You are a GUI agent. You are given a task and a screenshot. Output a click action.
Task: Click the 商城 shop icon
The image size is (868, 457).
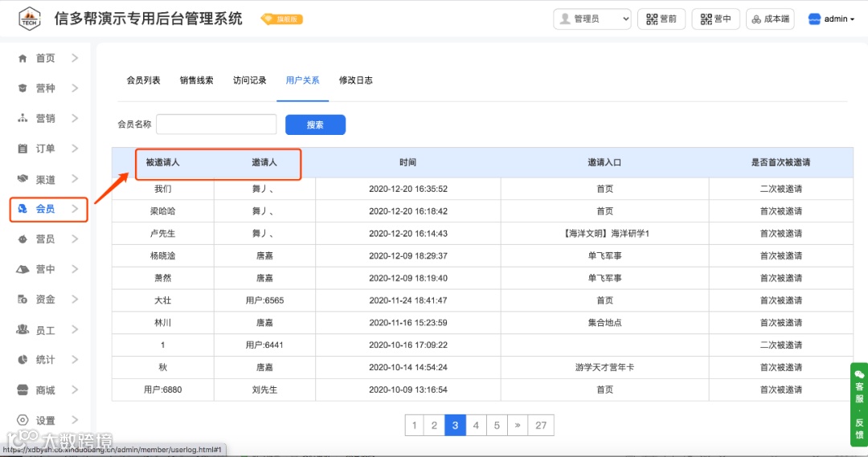tap(23, 390)
